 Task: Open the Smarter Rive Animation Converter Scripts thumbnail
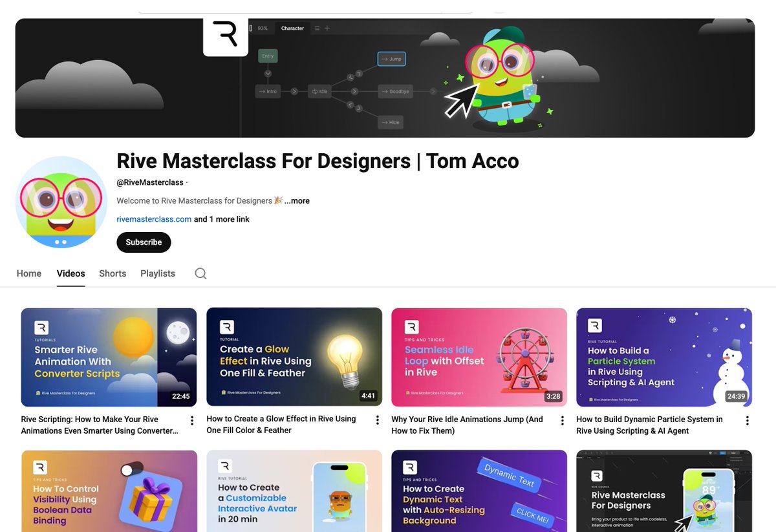[109, 357]
